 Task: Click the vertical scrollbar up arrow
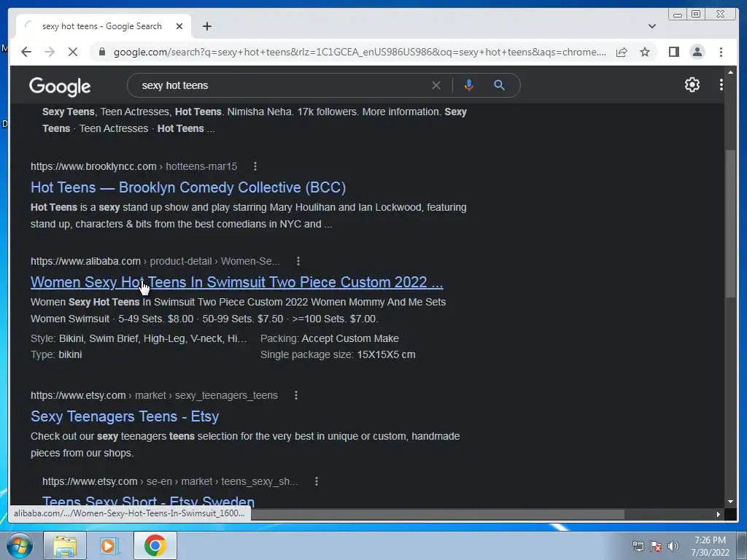pos(730,72)
